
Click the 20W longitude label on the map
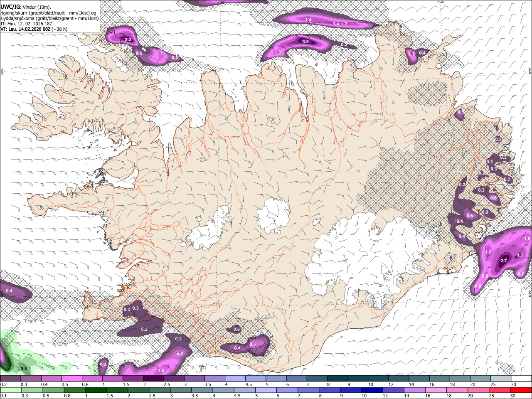(221, 2)
